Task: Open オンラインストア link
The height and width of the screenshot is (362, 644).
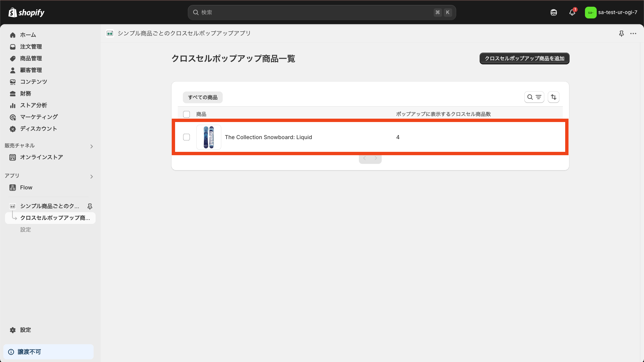Action: (x=41, y=157)
